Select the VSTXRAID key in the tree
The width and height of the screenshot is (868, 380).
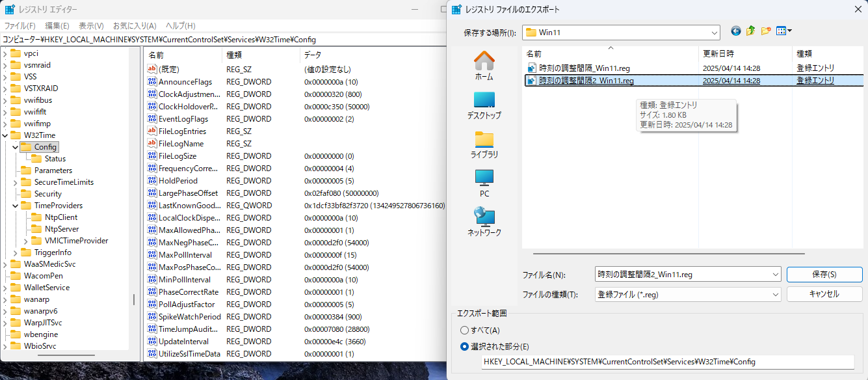[x=41, y=88]
